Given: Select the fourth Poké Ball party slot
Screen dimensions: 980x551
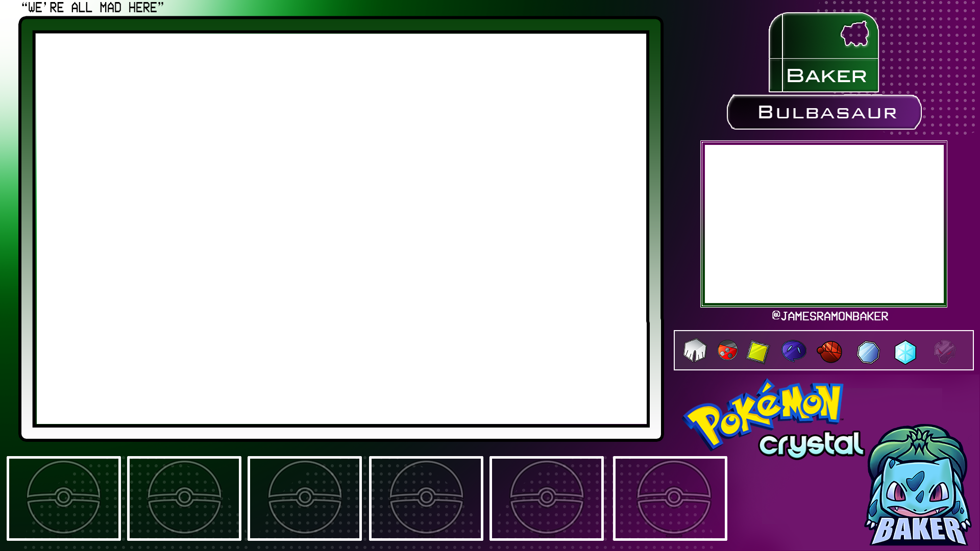Looking at the screenshot, I should [x=426, y=498].
